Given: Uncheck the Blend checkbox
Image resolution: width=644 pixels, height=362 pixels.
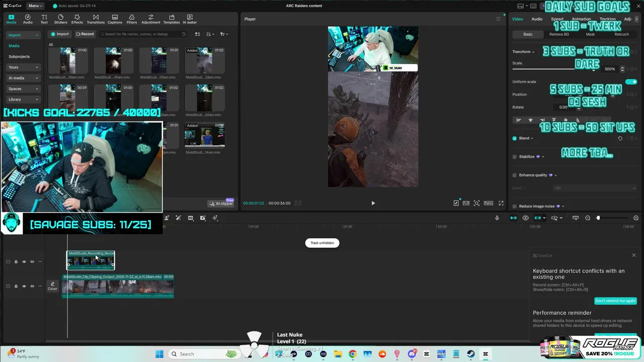Looking at the screenshot, I should tap(514, 138).
